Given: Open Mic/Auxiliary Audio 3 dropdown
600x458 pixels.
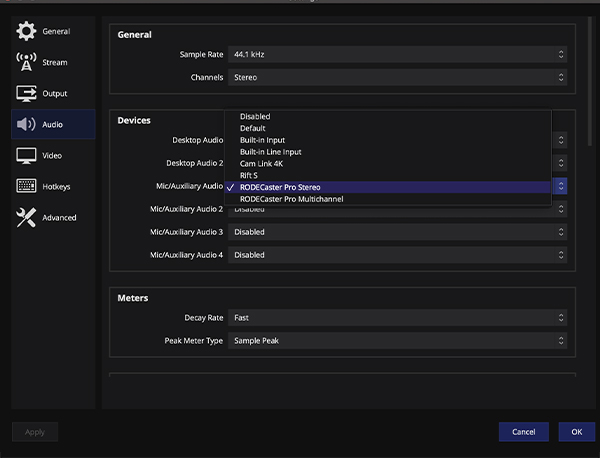Looking at the screenshot, I should pos(398,232).
